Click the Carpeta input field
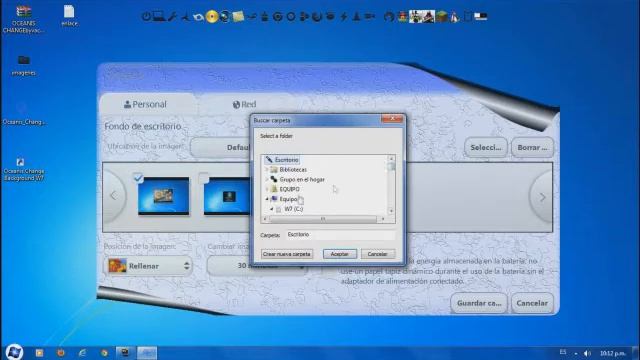Image resolution: width=640 pixels, height=360 pixels. click(x=340, y=235)
